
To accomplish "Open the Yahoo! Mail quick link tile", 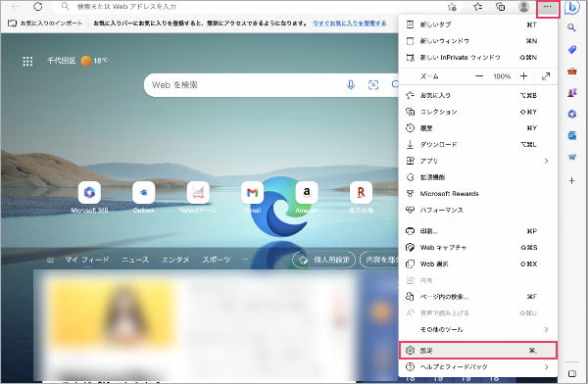I will coord(198,197).
